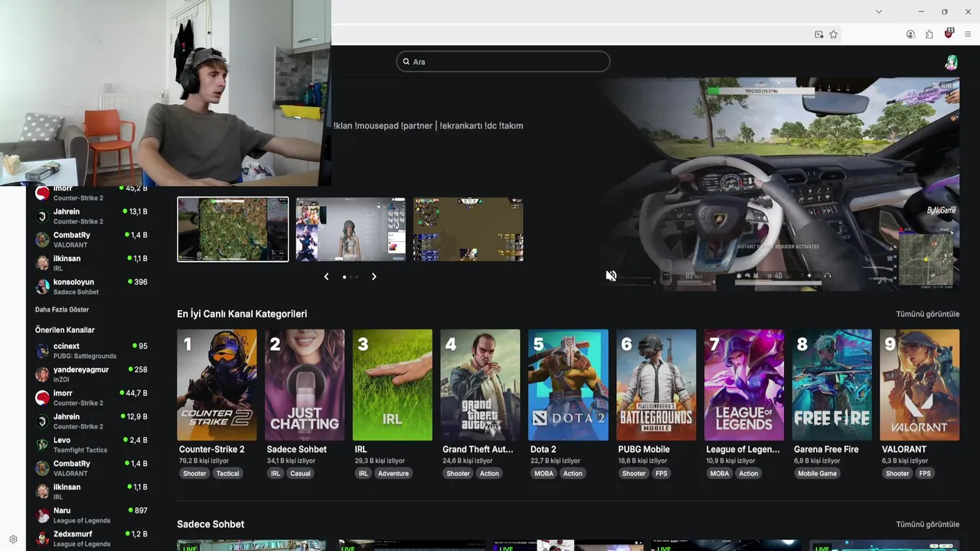Open Firefox account icon

click(x=910, y=34)
